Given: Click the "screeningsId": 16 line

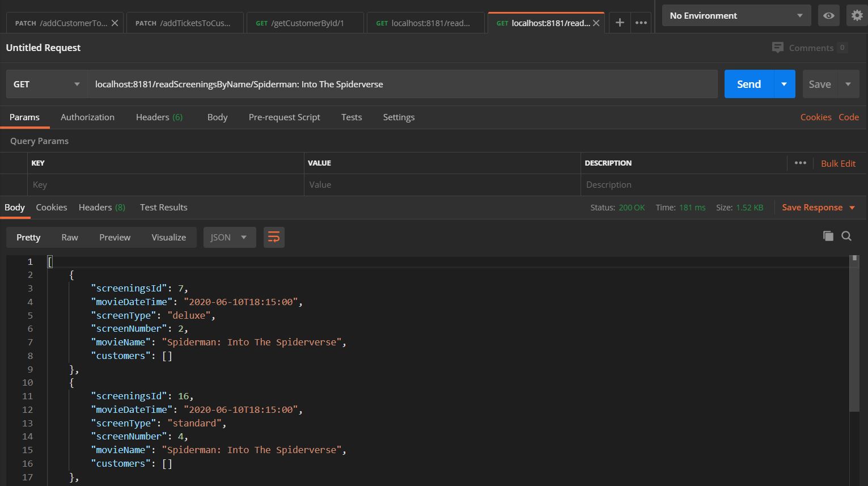Looking at the screenshot, I should coord(142,396).
